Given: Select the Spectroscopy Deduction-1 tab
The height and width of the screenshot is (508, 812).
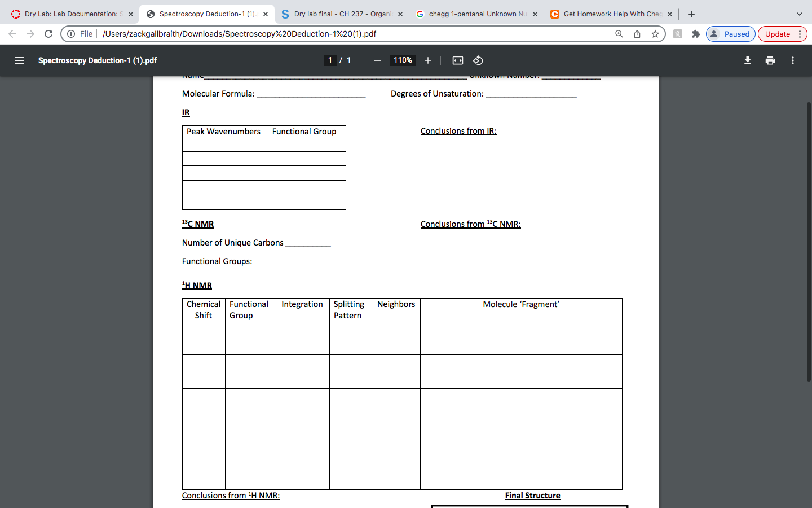Looking at the screenshot, I should (206, 14).
